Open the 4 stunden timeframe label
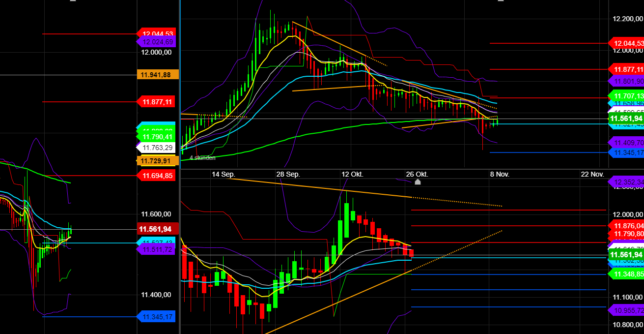 coord(202,158)
